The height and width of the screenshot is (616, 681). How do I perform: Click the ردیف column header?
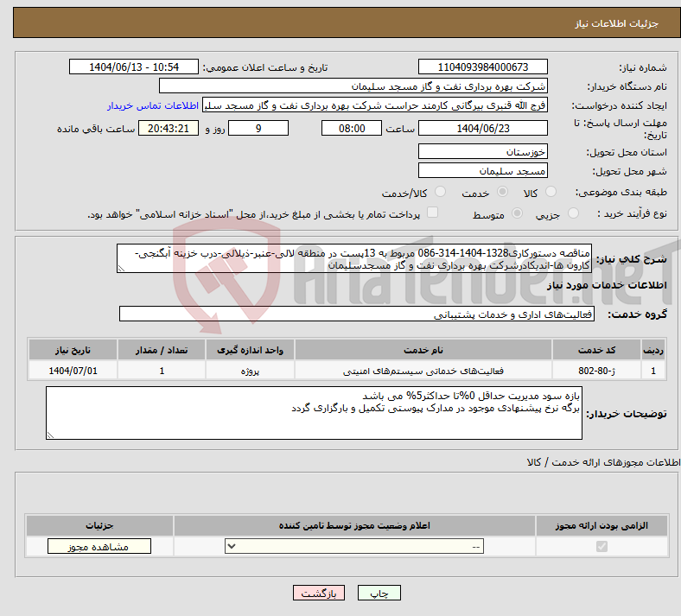[653, 350]
